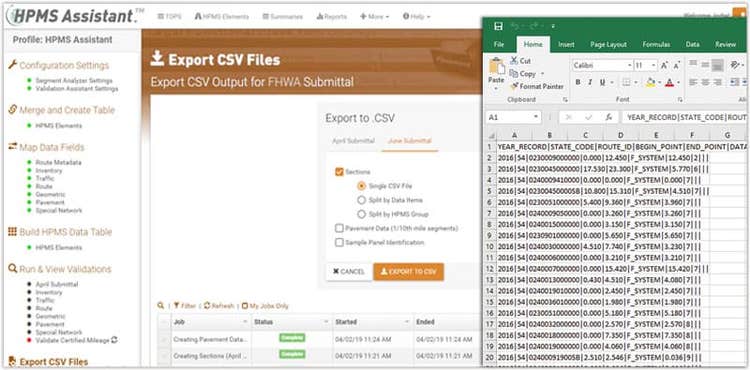Open the Status column filter arrow
The height and width of the screenshot is (370, 750).
point(327,322)
